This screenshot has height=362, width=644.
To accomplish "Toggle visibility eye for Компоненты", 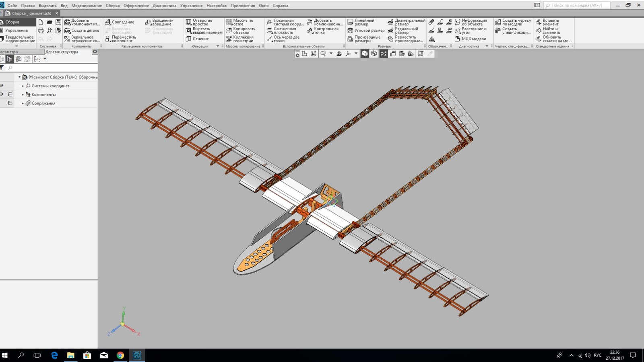I will click(2, 95).
